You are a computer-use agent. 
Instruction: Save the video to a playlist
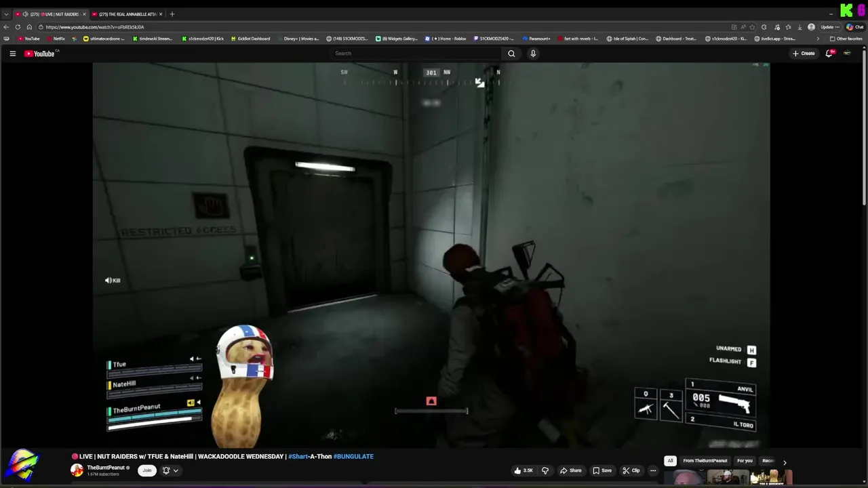[x=602, y=470]
